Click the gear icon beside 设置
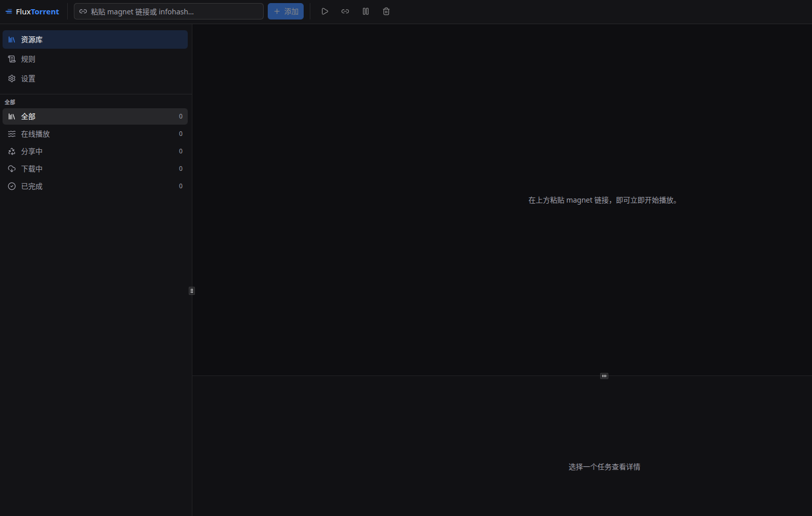812x516 pixels. coord(12,78)
